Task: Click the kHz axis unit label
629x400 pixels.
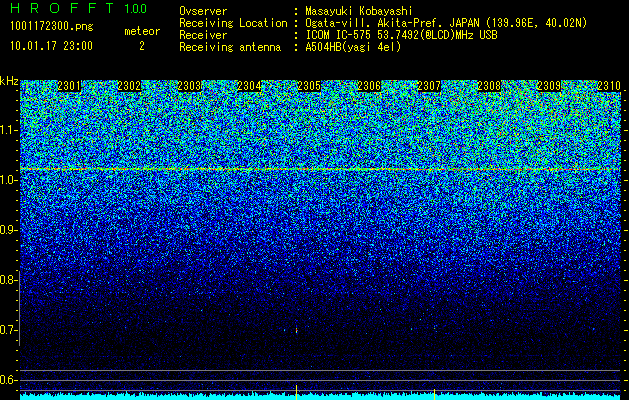Action: [9, 81]
